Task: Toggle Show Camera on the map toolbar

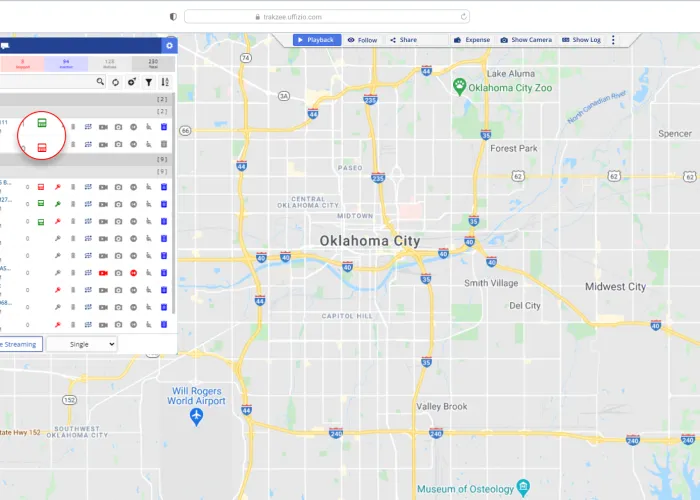Action: [526, 40]
